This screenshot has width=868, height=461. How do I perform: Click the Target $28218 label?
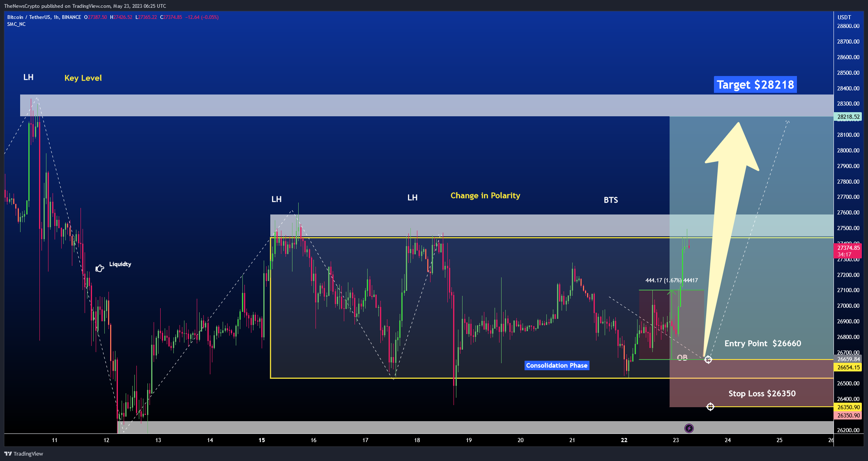tap(755, 85)
